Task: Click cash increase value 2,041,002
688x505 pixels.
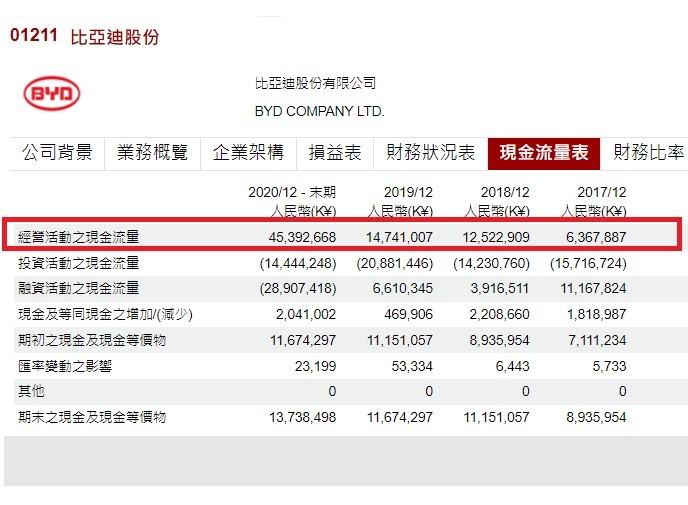Action: click(306, 315)
